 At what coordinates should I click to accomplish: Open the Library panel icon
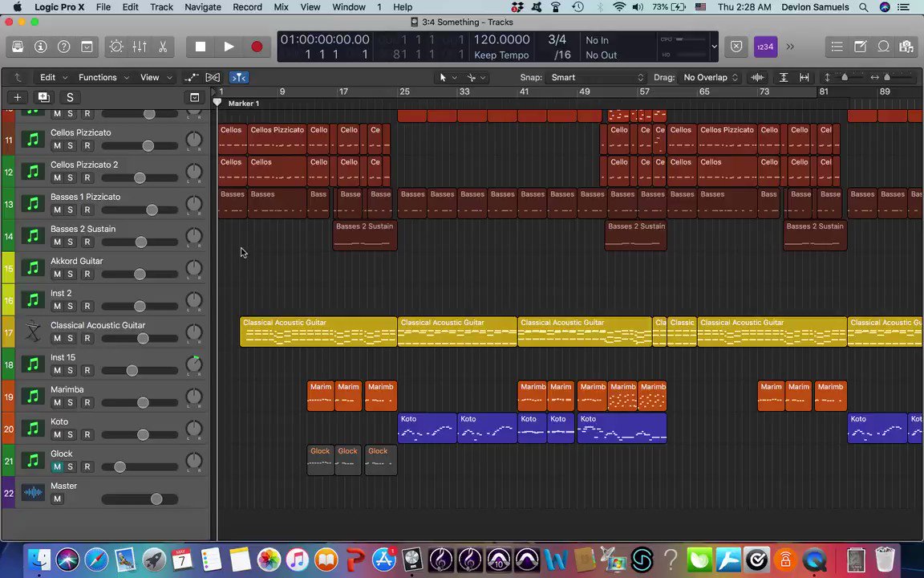pyautogui.click(x=18, y=47)
